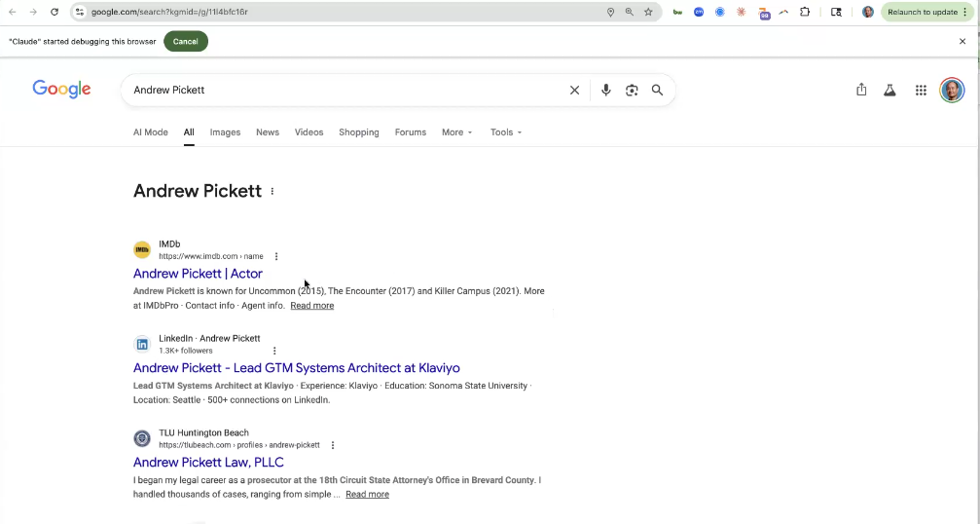Viewport: 980px width, 524px height.
Task: Click the TLU Huntington Beach favicon
Action: 142,438
